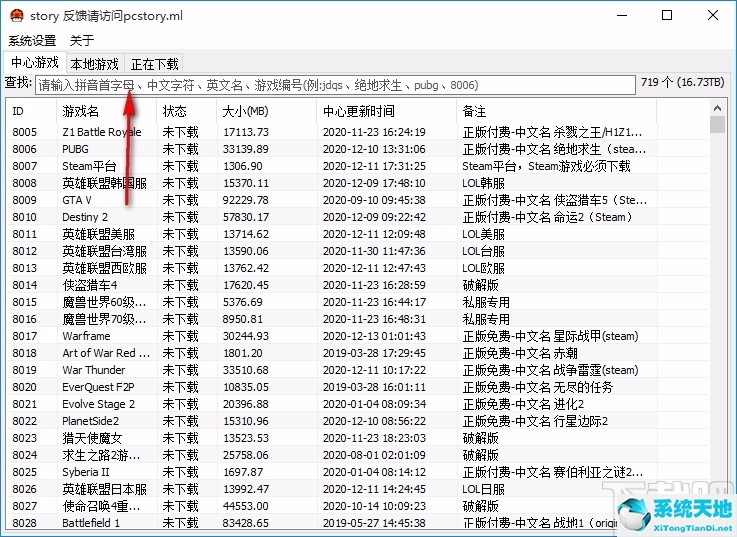Viewport: 737px width, 537px height.
Task: Select the 猎天使魔女 row
Action: (358, 438)
